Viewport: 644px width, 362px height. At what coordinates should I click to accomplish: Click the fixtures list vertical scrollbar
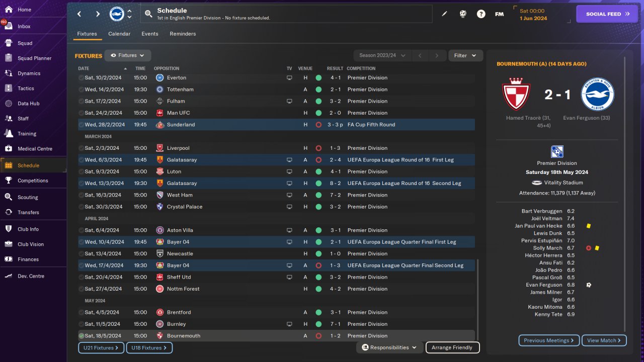(478, 299)
